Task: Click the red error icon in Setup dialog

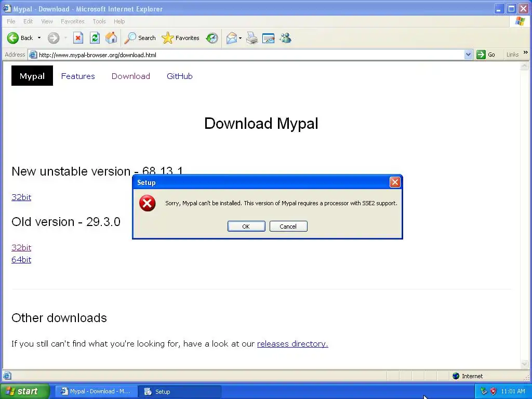Action: [x=147, y=203]
